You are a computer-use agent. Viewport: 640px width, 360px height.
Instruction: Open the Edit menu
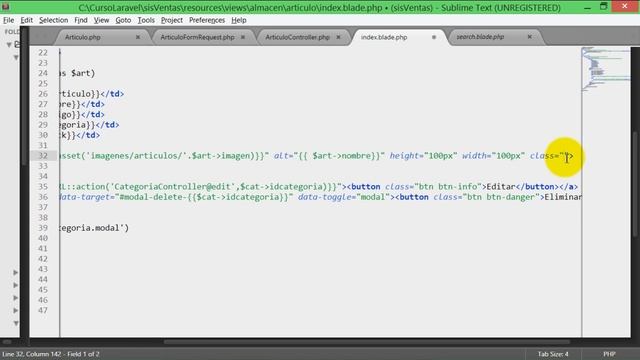pos(27,20)
